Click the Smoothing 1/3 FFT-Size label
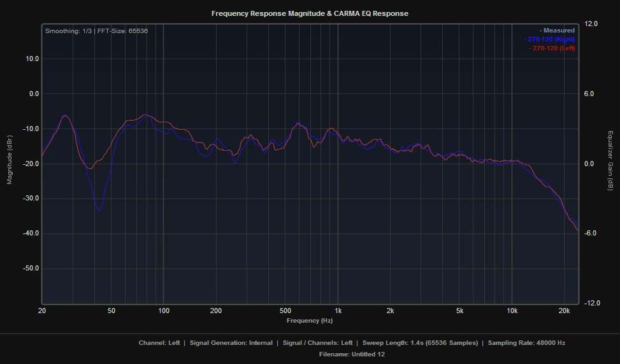 [96, 31]
